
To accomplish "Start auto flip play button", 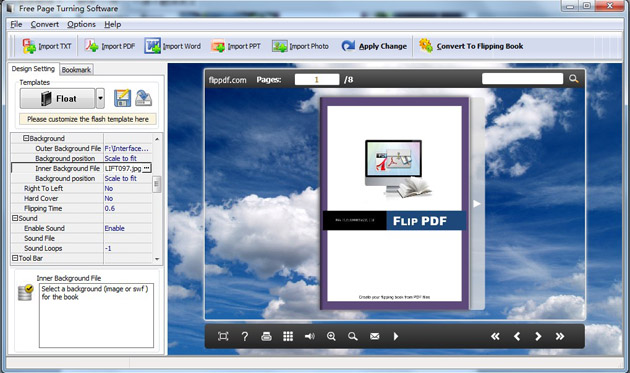I will (396, 336).
